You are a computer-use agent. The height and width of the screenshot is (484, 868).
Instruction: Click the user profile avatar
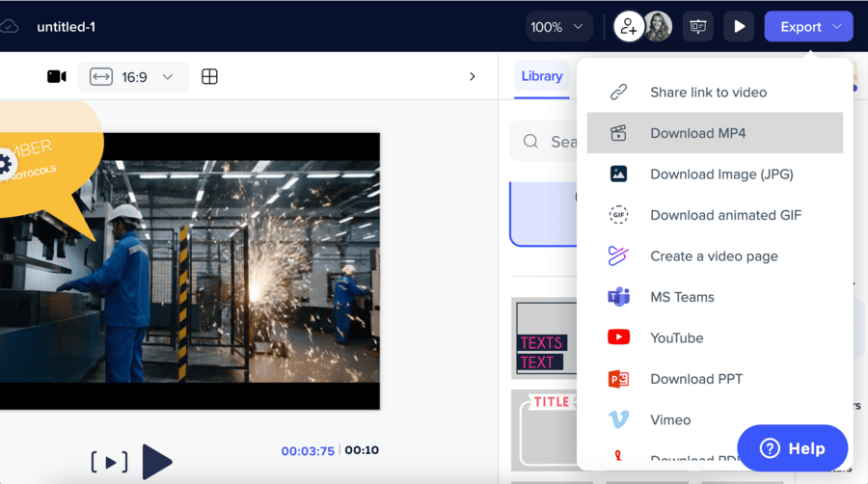click(x=658, y=27)
